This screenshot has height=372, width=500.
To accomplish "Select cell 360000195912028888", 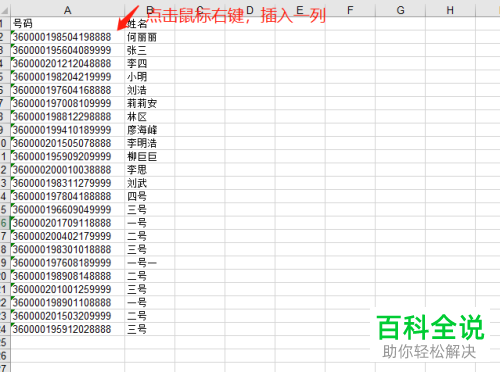I will (67, 329).
